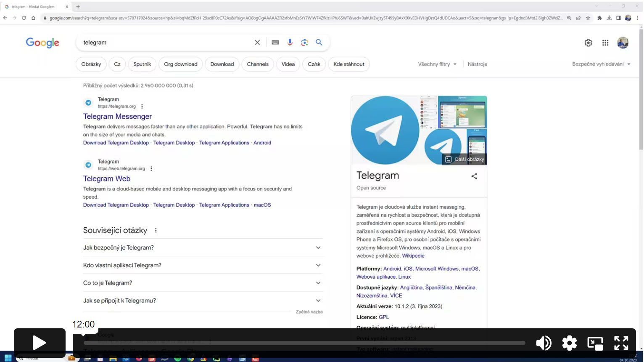Mute the video using the speaker icon
644x362 pixels.
point(544,343)
